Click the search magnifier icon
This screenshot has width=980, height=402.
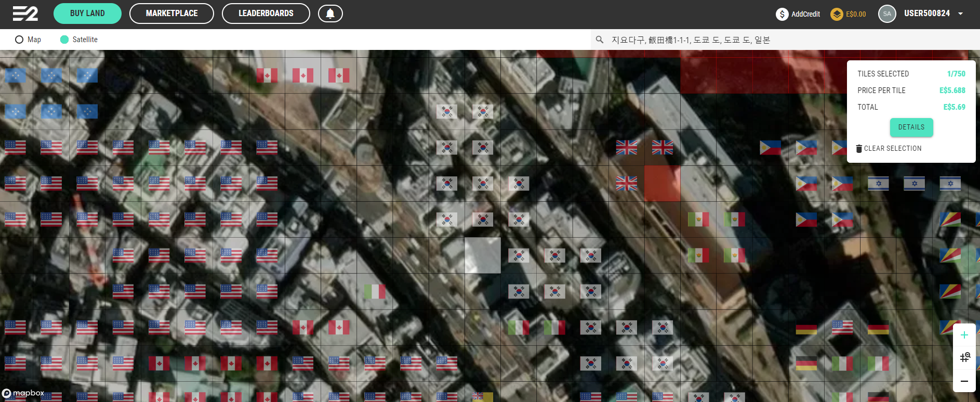point(600,40)
